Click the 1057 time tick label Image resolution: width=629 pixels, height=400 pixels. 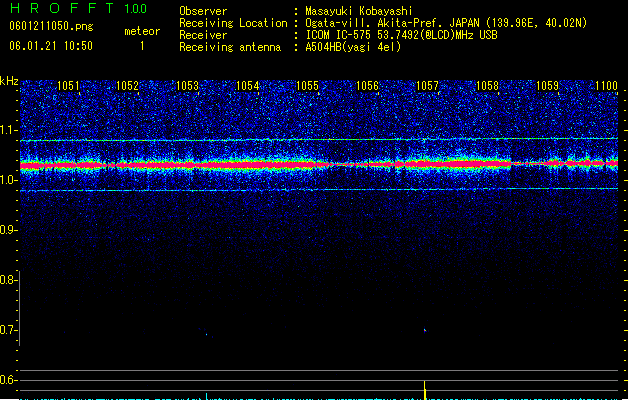428,86
